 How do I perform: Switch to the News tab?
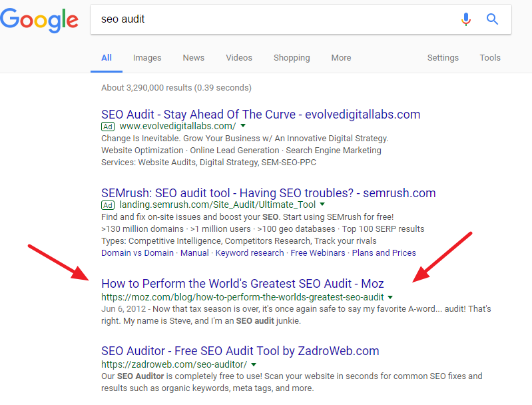coord(193,58)
